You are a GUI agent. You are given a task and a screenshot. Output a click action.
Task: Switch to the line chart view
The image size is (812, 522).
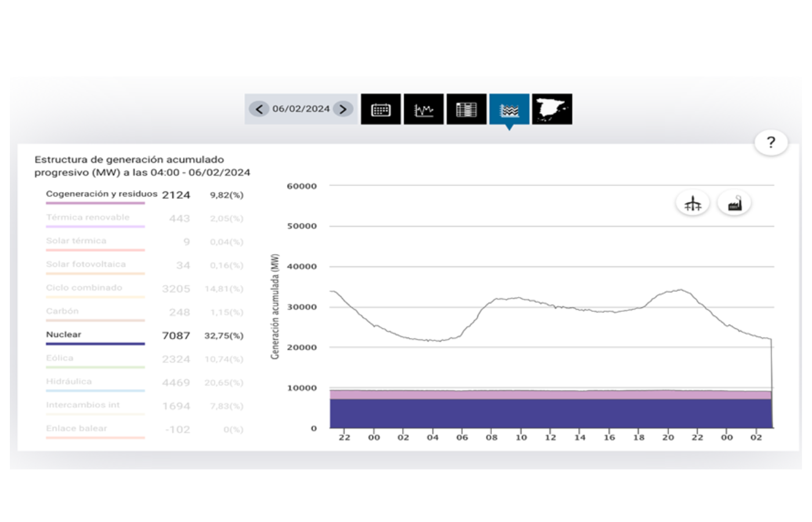pos(423,109)
